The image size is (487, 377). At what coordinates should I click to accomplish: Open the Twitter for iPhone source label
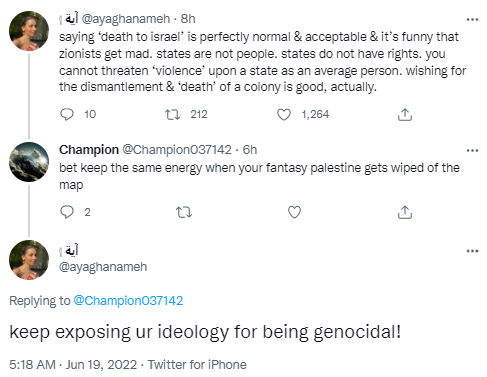(197, 365)
